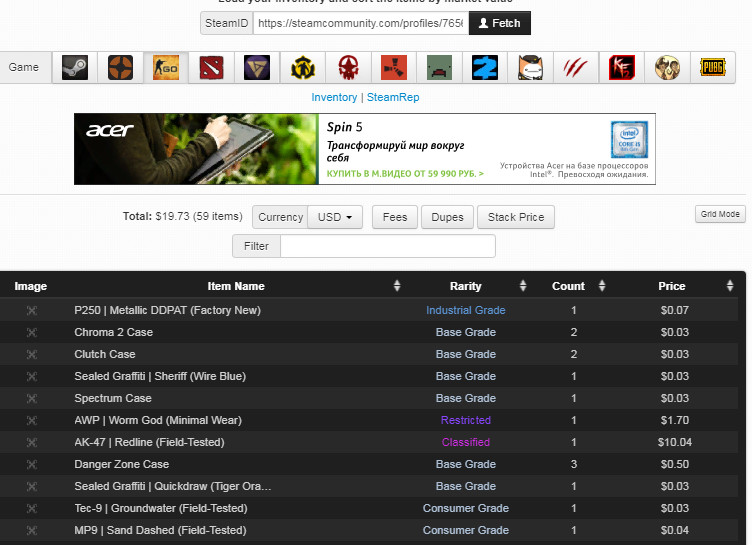Viewport: 752px width, 545px height.
Task: Select the CS:GO game icon
Action: tap(166, 68)
